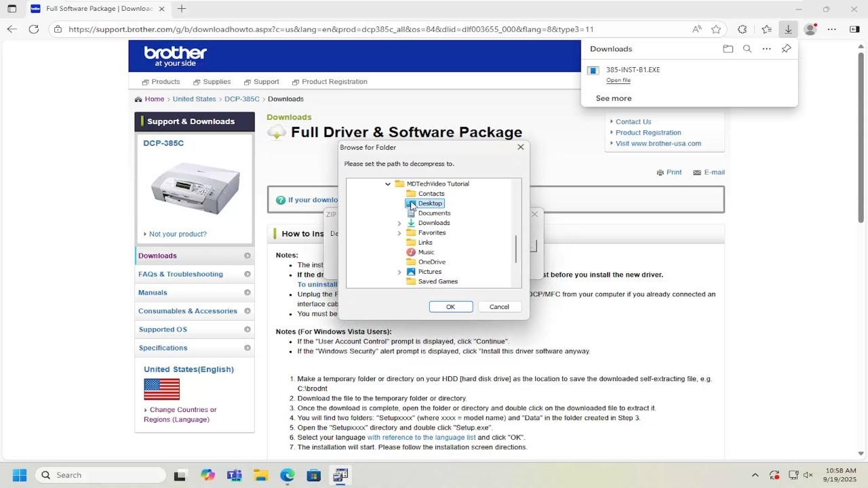Viewport: 868px width, 488px height.
Task: Open a new browser tab
Action: click(181, 9)
